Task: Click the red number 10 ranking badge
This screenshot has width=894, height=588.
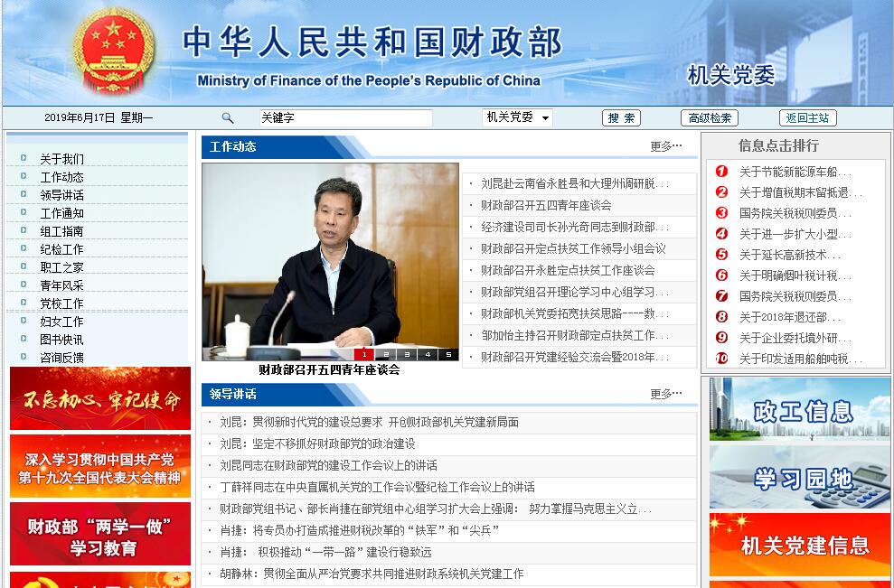Action: pyautogui.click(x=721, y=359)
